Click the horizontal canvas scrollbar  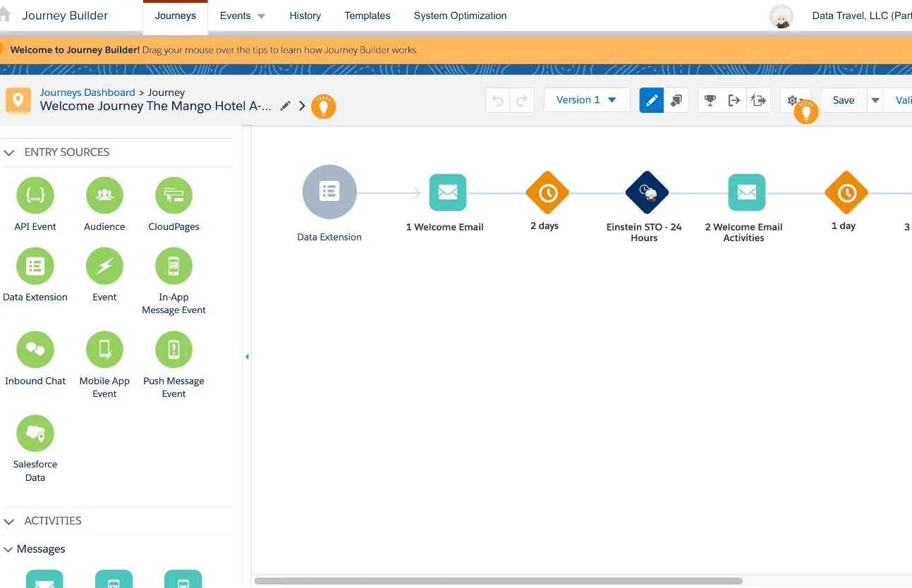(x=498, y=581)
